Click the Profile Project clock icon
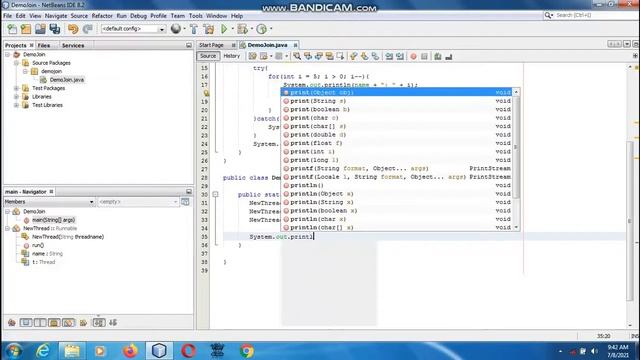Screen dimensions: 640x360 (x=262, y=29)
